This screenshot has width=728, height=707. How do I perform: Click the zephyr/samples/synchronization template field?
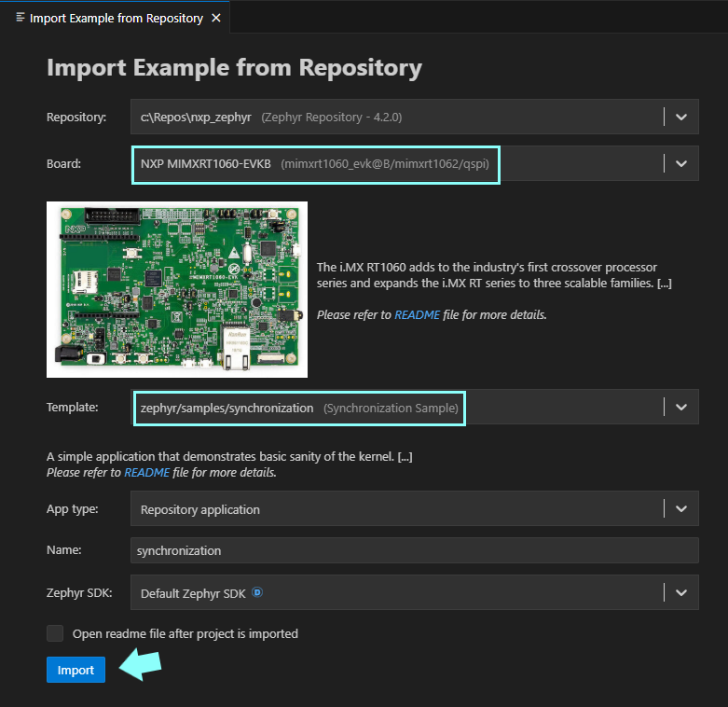click(x=298, y=408)
